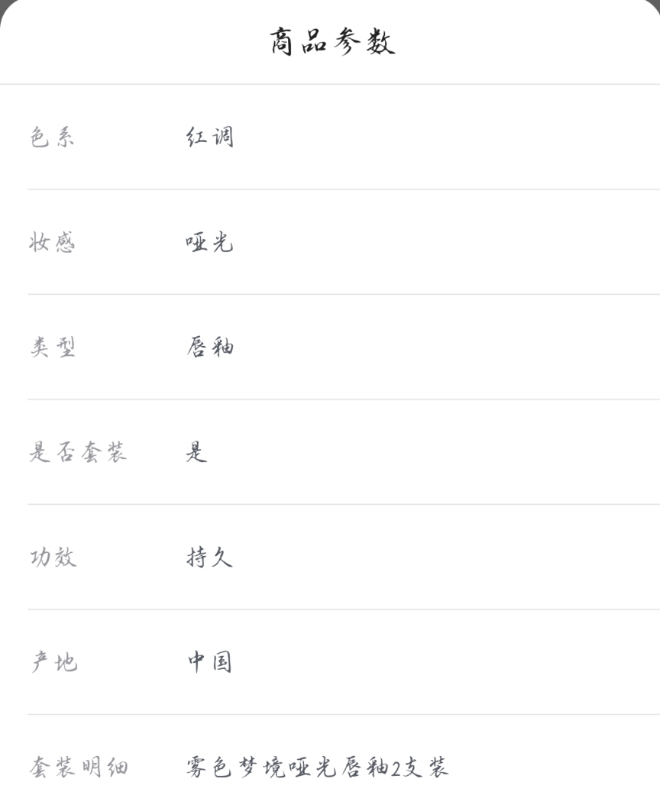Select the 套装明细 label
The width and height of the screenshot is (660, 812).
(79, 767)
